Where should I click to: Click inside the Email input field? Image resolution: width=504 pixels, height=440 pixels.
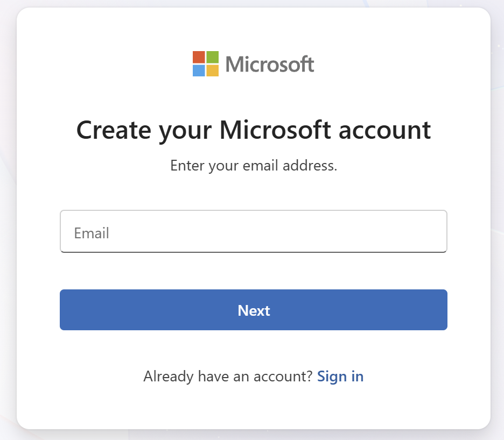tap(253, 231)
